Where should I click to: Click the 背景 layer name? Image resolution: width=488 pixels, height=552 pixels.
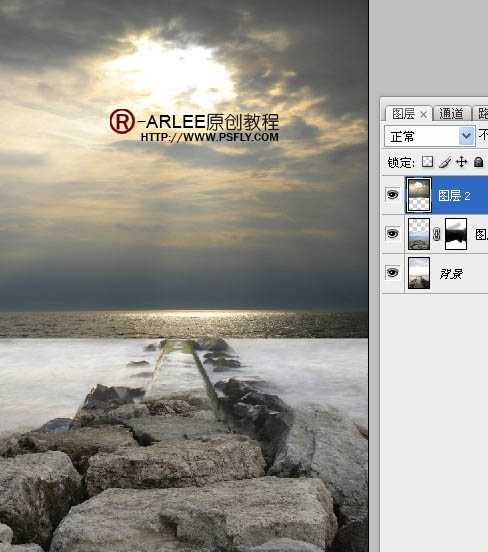click(x=451, y=274)
